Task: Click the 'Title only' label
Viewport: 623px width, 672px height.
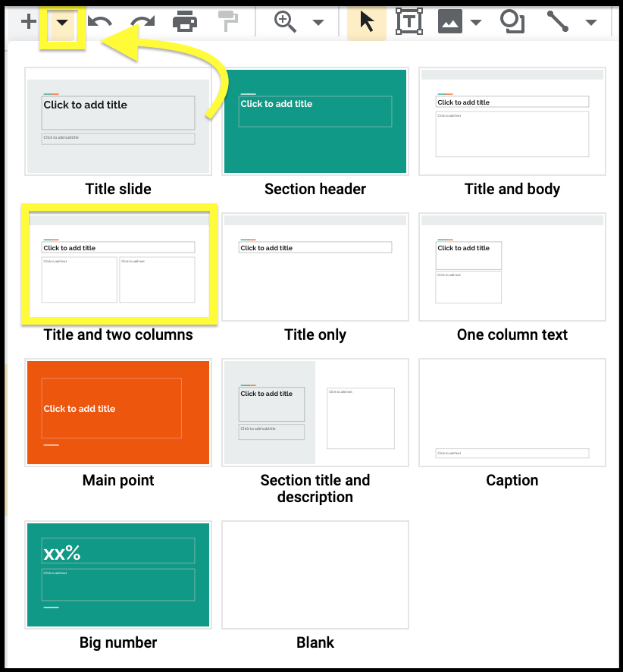Action: click(315, 334)
